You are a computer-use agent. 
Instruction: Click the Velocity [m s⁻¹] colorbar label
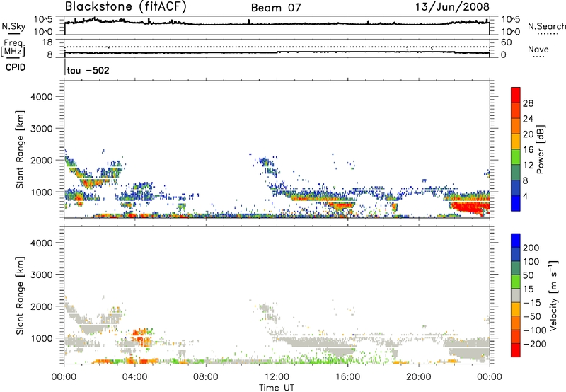pyautogui.click(x=553, y=295)
